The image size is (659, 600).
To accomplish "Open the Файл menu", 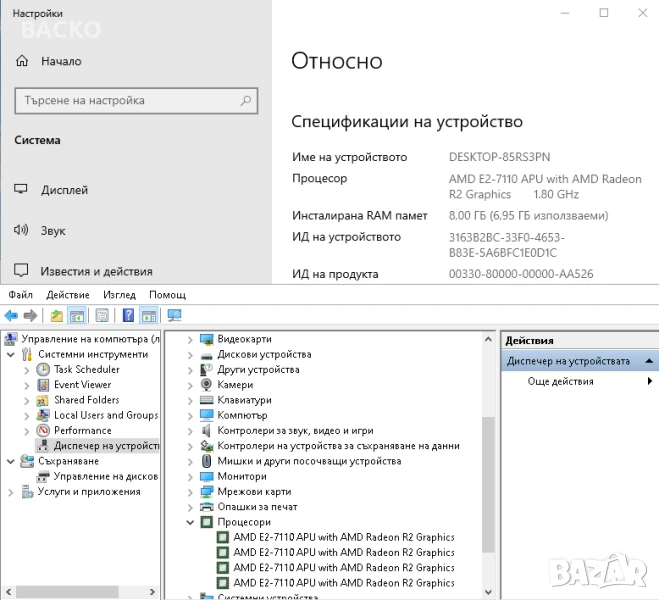I will [x=20, y=295].
